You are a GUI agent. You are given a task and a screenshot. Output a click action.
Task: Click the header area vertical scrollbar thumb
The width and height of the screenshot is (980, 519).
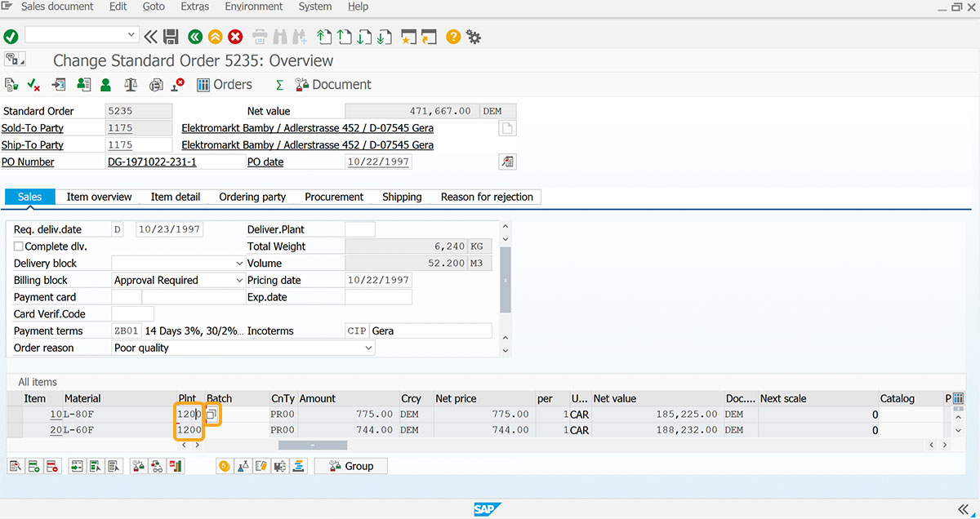505,280
